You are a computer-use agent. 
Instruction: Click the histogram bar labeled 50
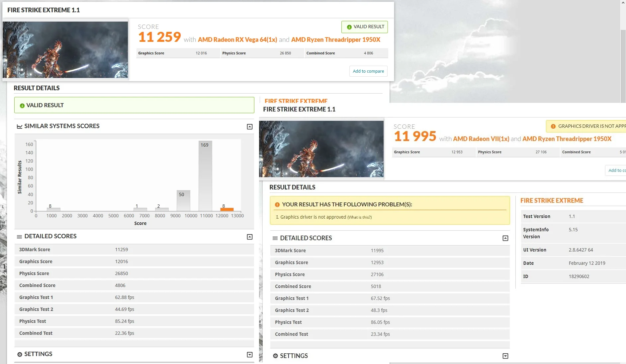[183, 200]
